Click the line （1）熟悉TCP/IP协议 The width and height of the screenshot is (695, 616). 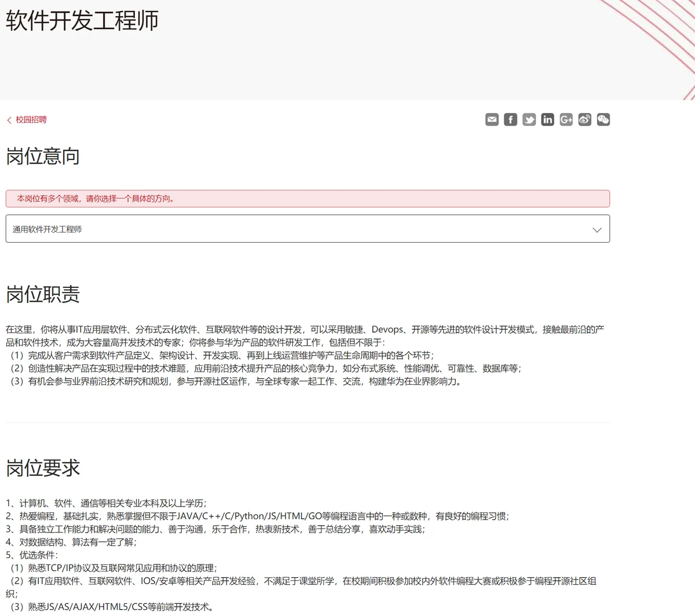pyautogui.click(x=112, y=568)
